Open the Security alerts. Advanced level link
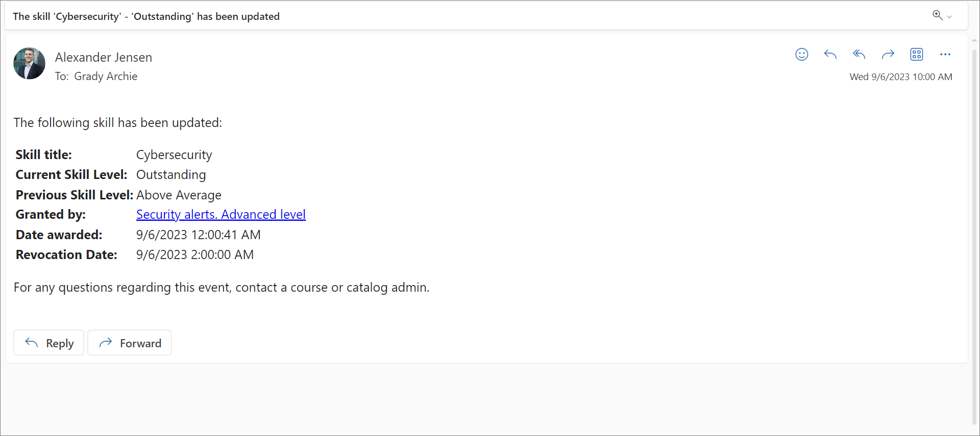Image resolution: width=980 pixels, height=436 pixels. pos(220,215)
